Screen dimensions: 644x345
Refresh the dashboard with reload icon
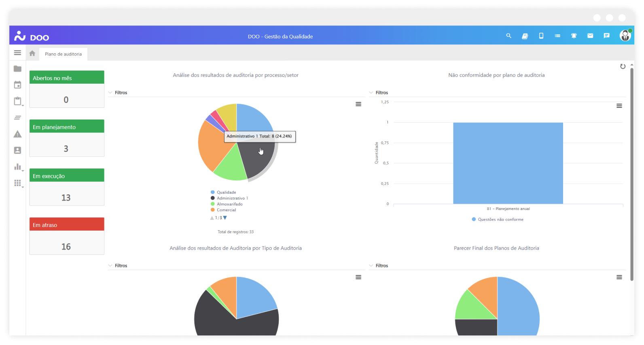(623, 66)
